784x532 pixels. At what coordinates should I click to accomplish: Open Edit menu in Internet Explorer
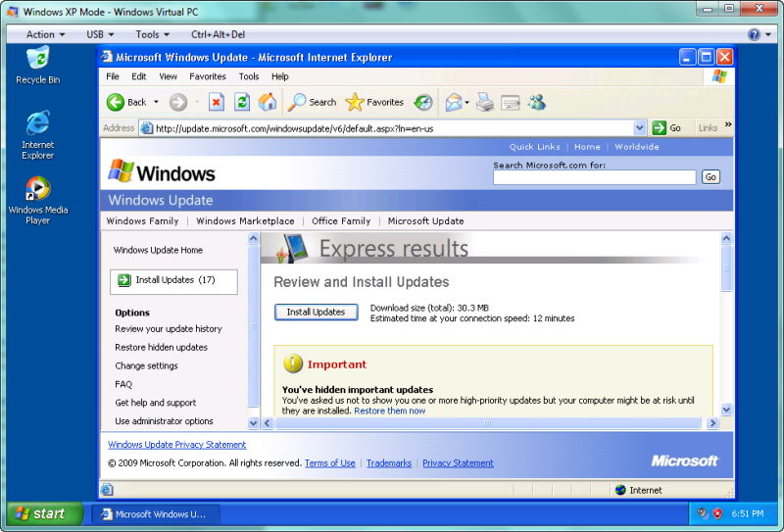(x=138, y=76)
